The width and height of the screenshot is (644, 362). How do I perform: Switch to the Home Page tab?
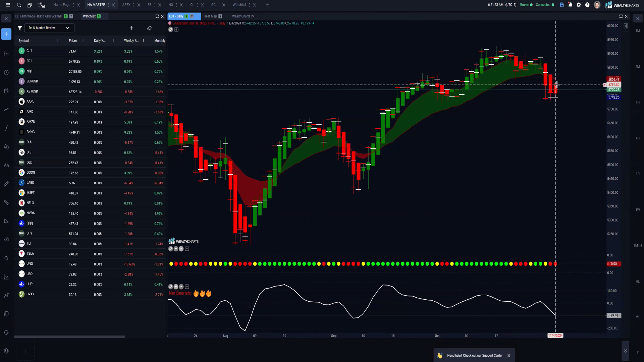62,5
